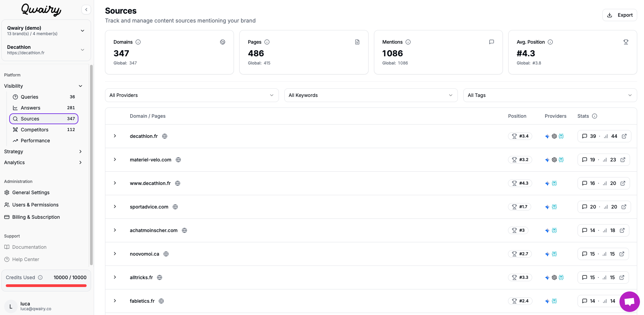644x315 pixels.
Task: Expand the materiel-velo.com row
Action: point(115,159)
